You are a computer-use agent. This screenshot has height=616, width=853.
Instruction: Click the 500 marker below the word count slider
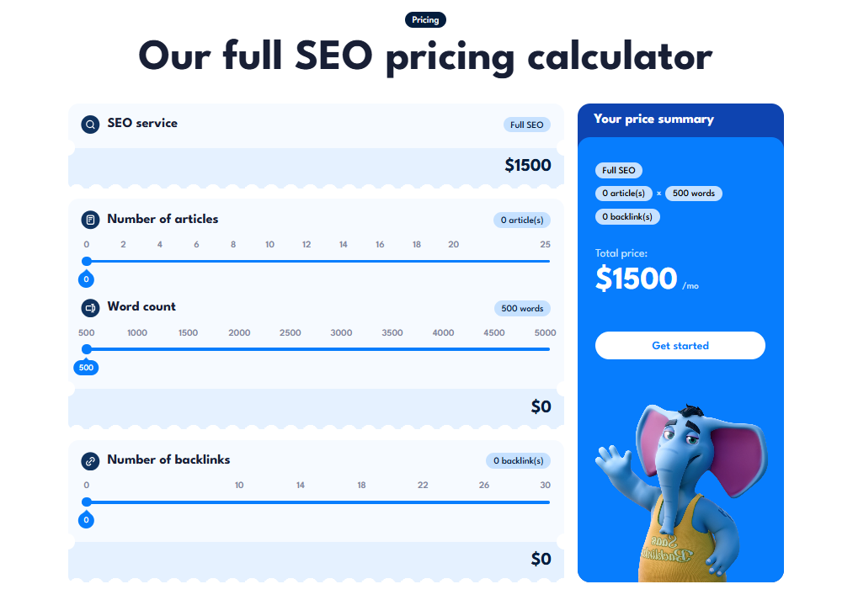(x=86, y=367)
